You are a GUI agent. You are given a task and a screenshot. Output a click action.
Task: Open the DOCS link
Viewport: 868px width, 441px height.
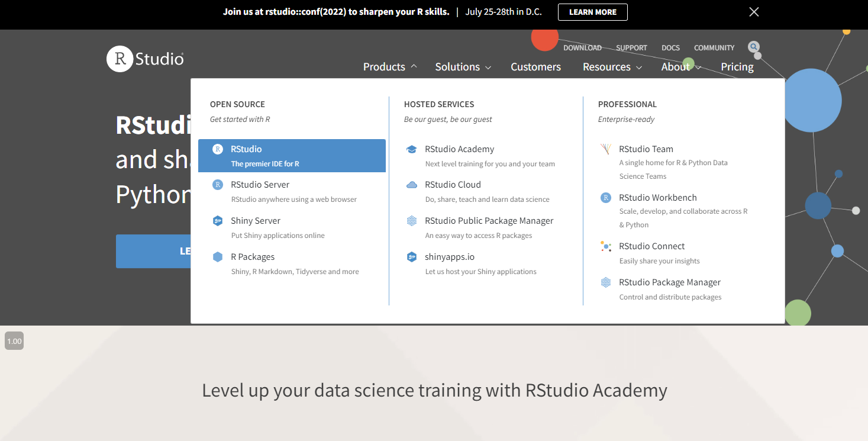click(x=670, y=48)
